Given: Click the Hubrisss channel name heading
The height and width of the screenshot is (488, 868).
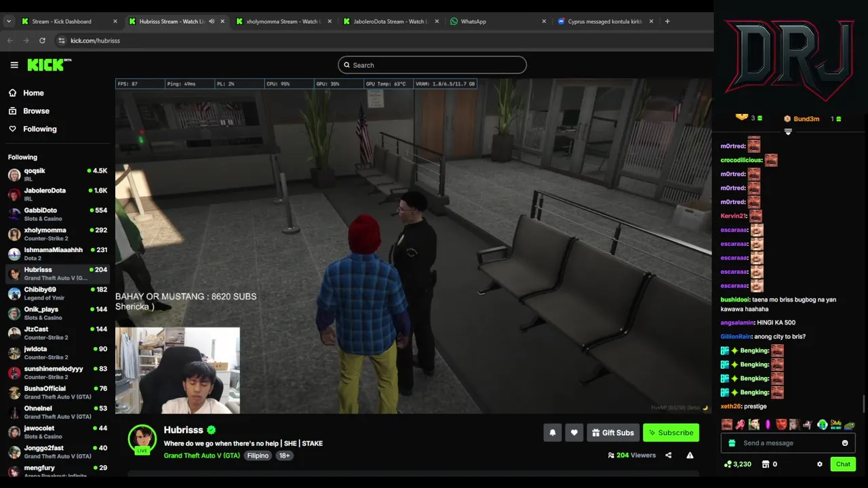Looking at the screenshot, I should [x=183, y=430].
